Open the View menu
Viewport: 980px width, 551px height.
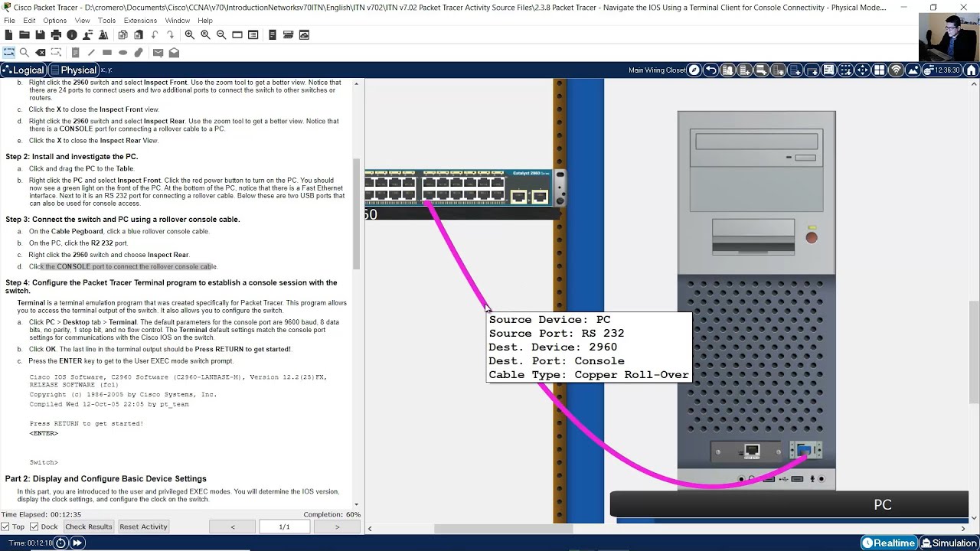click(x=82, y=21)
